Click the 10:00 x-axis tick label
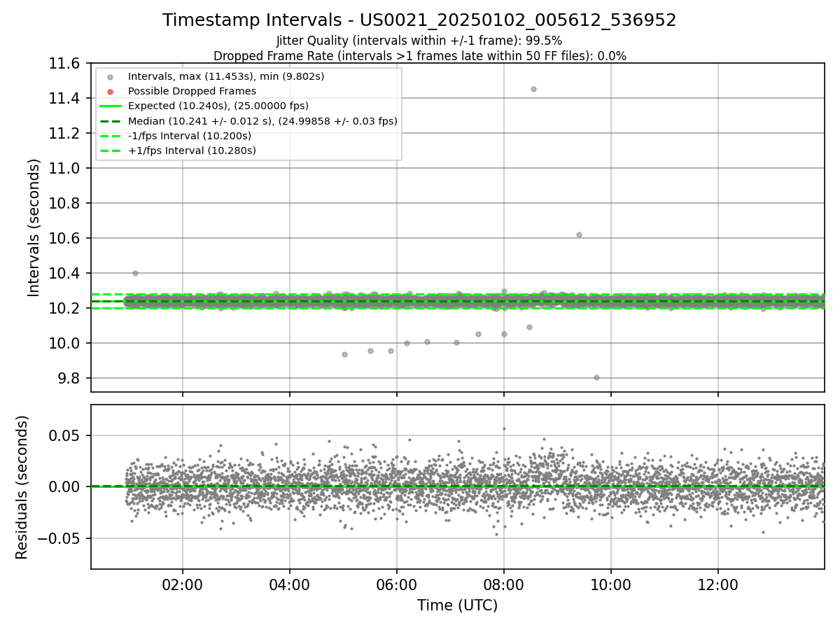 (611, 585)
